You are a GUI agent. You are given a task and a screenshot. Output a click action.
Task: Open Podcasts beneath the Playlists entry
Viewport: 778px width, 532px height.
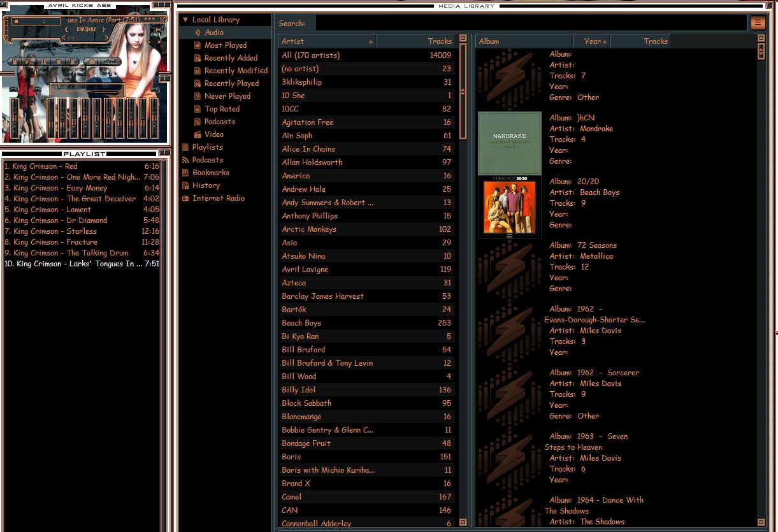[208, 160]
